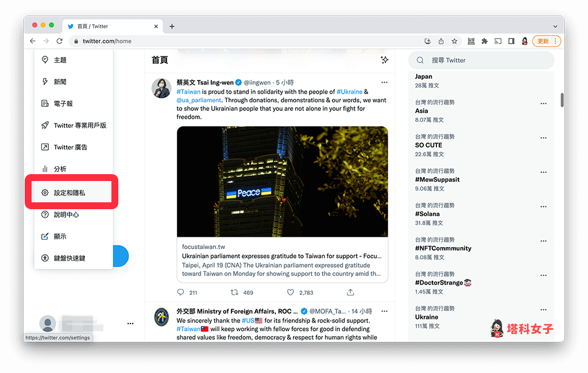Open a new tab with plus button
588x373 pixels.
coord(172,26)
